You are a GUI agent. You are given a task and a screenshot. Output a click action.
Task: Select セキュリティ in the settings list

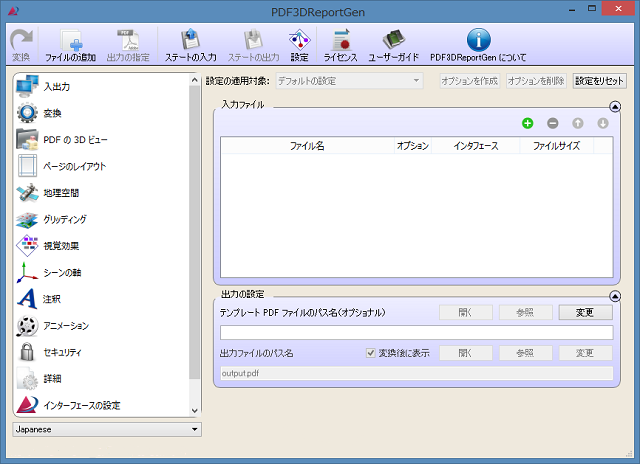tap(62, 352)
